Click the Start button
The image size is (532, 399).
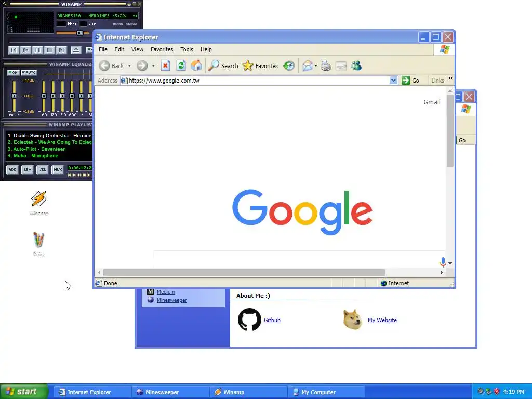point(24,392)
